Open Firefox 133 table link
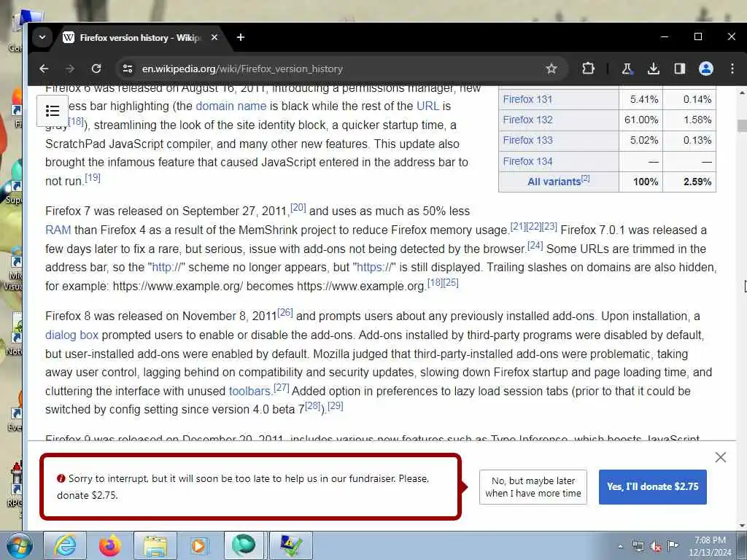 [527, 140]
